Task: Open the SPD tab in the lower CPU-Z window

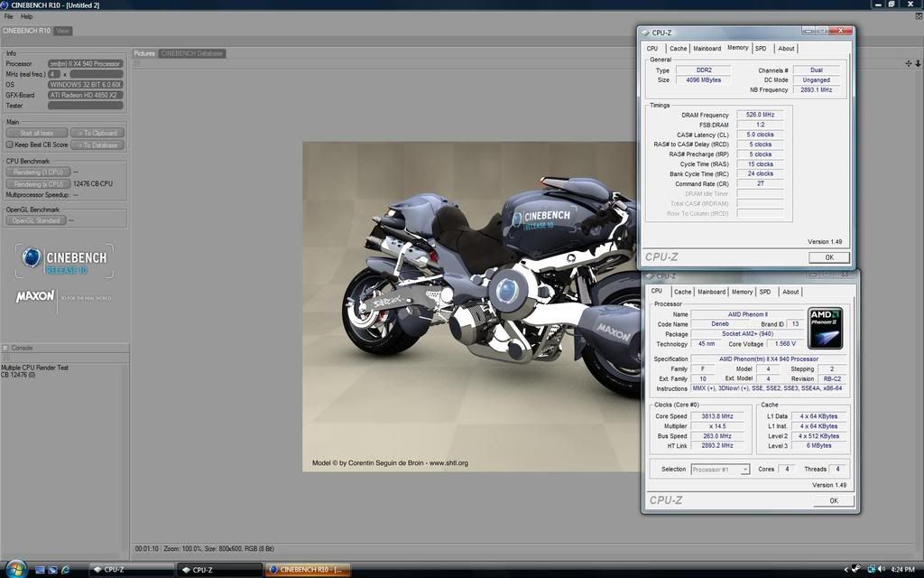Action: [765, 292]
